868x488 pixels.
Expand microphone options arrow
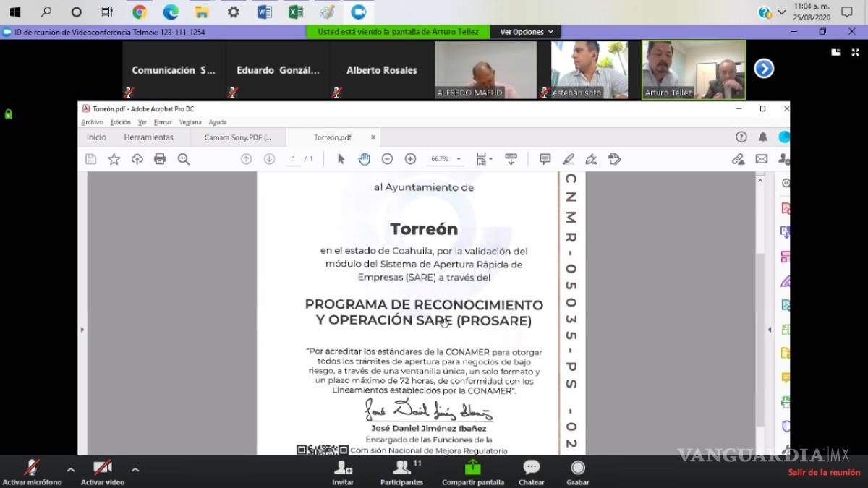point(70,469)
